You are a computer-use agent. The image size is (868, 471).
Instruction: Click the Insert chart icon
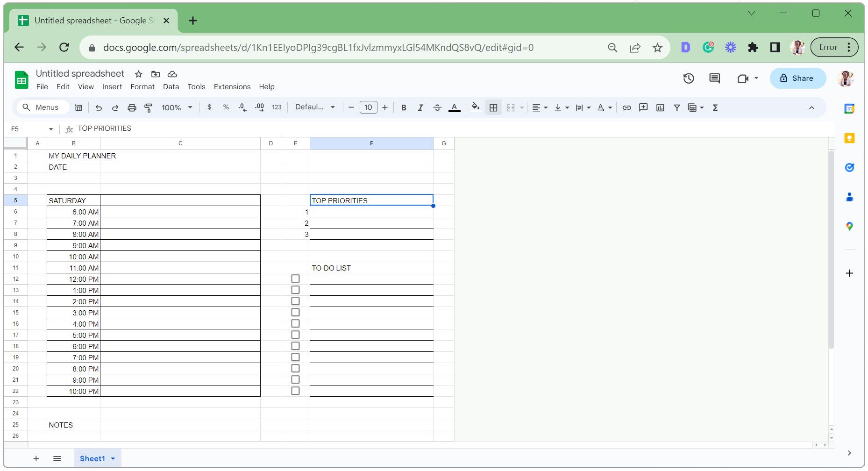pyautogui.click(x=660, y=107)
